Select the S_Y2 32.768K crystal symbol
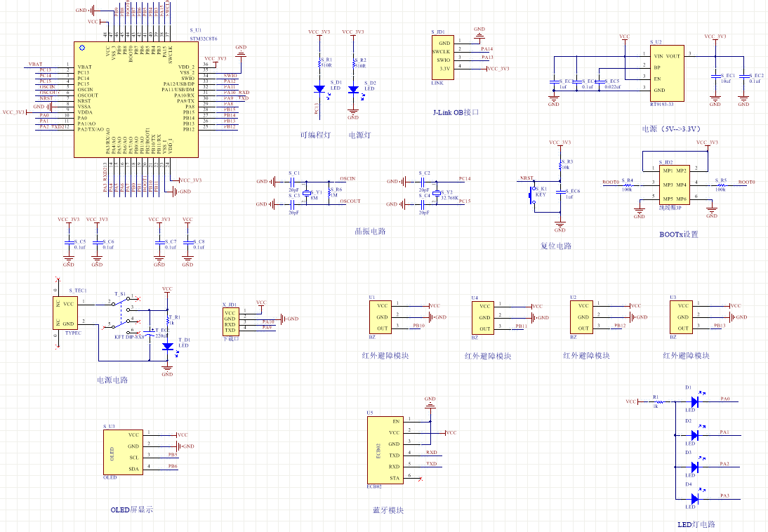Image resolution: width=768 pixels, height=532 pixels. click(x=437, y=193)
